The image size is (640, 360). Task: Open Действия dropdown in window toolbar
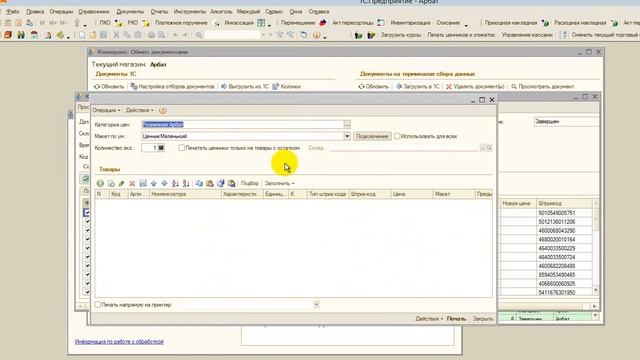pos(139,110)
